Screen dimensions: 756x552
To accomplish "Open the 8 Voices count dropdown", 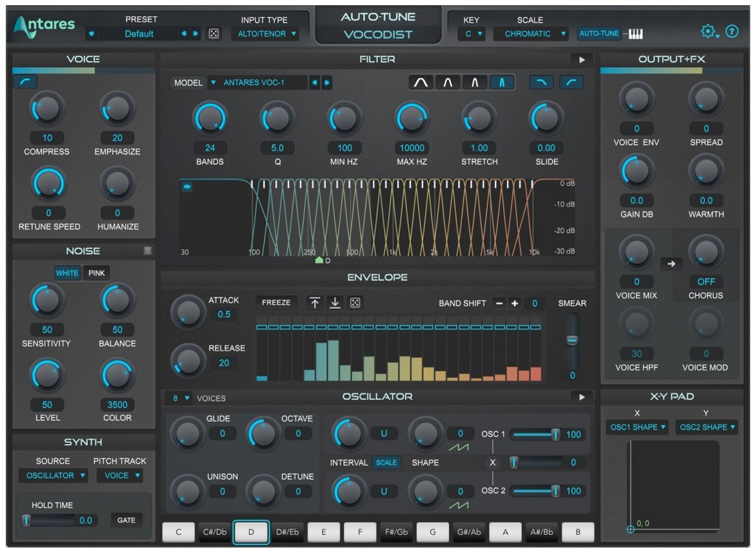I will click(x=181, y=399).
